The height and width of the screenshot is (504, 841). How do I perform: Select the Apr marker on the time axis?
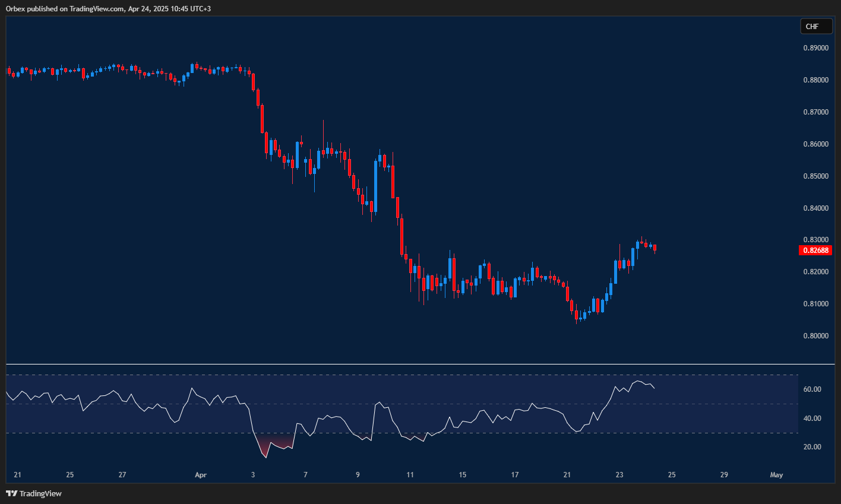[x=201, y=475]
